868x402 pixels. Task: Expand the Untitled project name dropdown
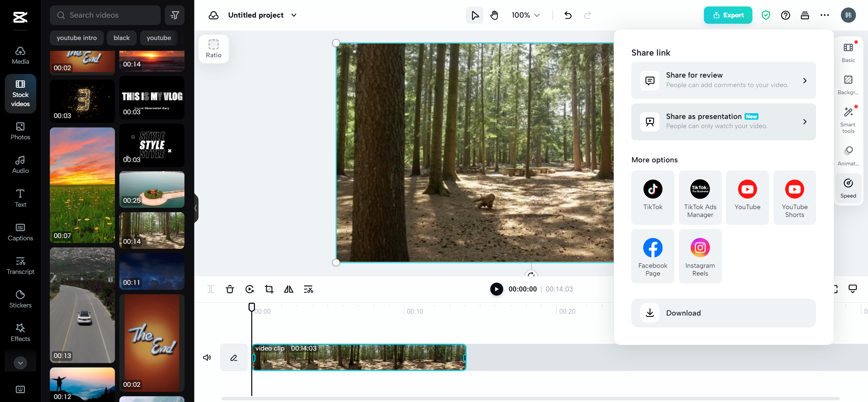(294, 15)
